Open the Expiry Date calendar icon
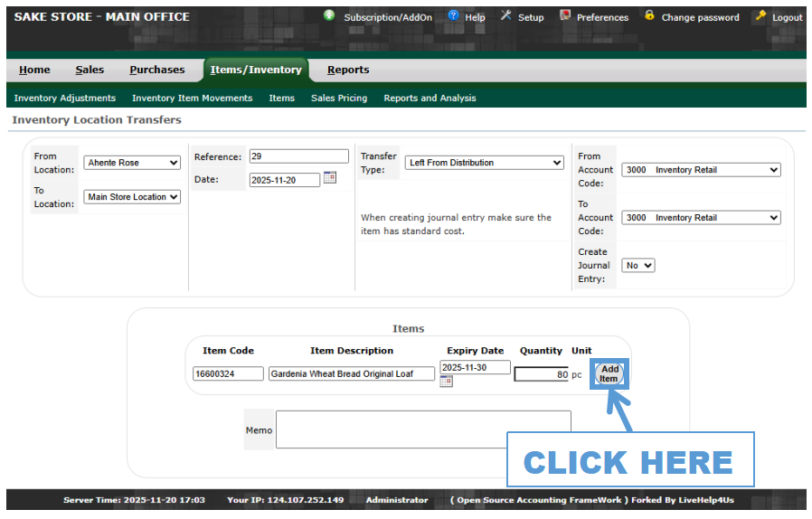Viewport: 812px width, 519px height. [446, 382]
